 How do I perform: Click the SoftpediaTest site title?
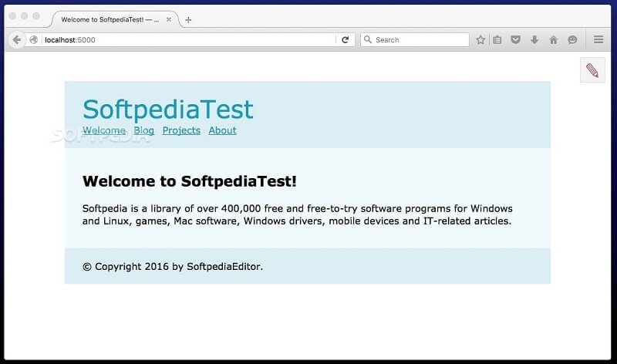click(x=167, y=109)
